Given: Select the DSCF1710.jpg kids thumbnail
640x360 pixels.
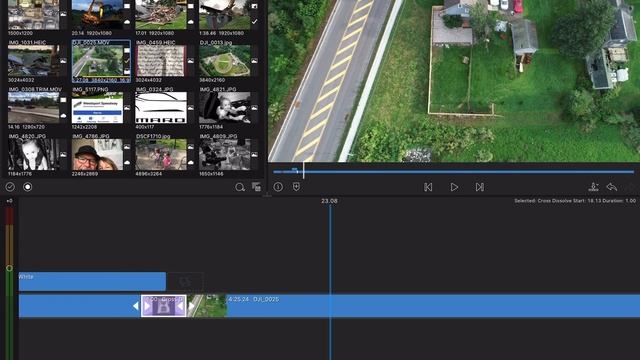Looking at the screenshot, I should [x=161, y=155].
